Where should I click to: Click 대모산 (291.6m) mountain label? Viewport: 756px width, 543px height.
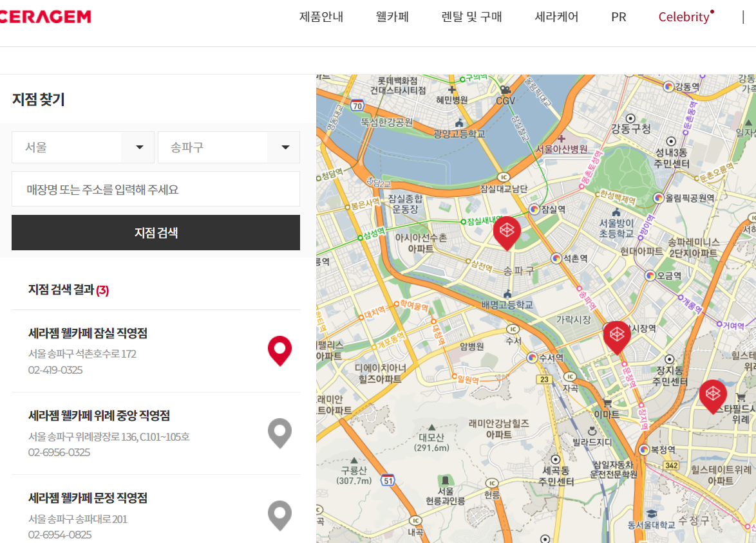click(x=431, y=443)
